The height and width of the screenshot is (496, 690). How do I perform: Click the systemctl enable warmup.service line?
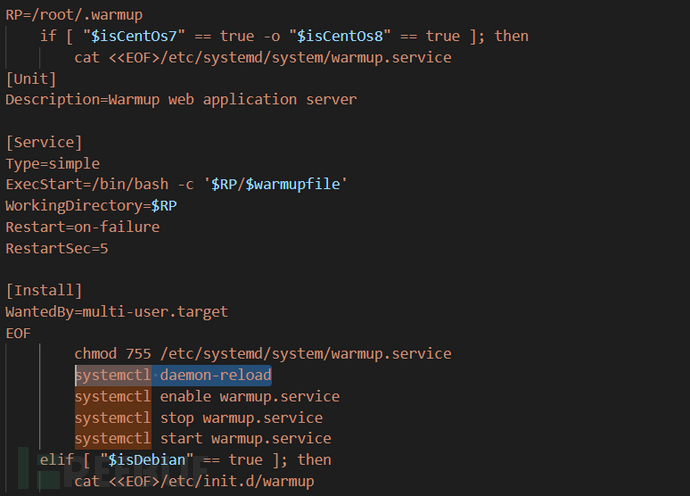[207, 396]
